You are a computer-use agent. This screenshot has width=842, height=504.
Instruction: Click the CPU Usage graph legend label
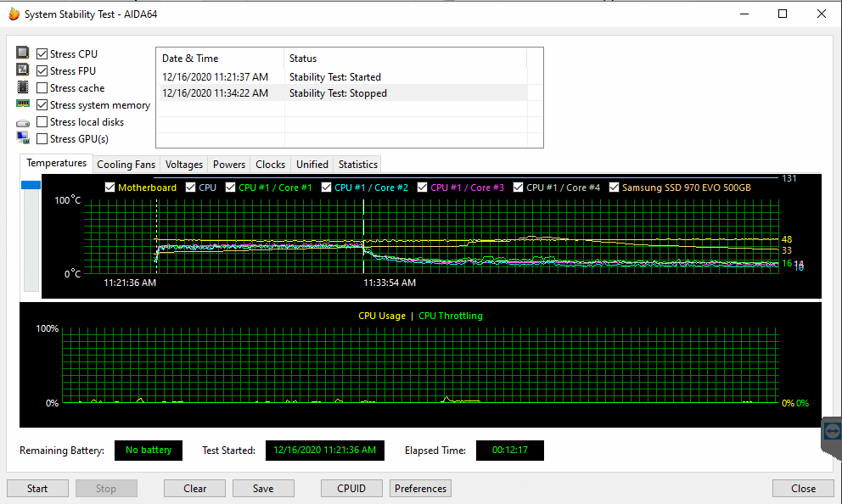coord(382,316)
